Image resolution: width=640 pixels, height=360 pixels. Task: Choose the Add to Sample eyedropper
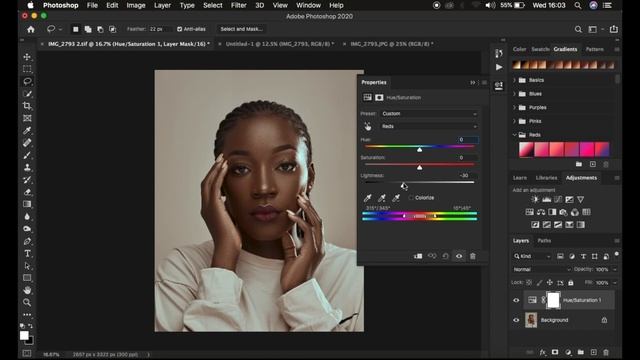[382, 198]
